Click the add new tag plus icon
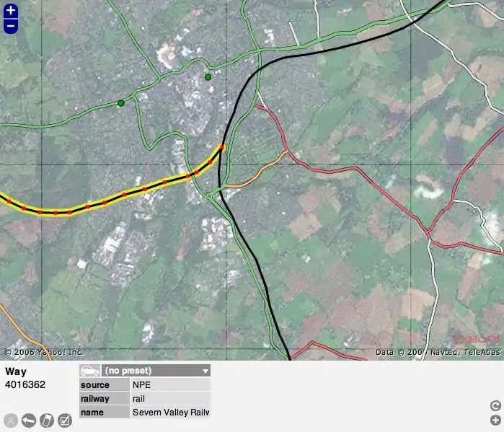Image resolution: width=504 pixels, height=432 pixels. 495,420
